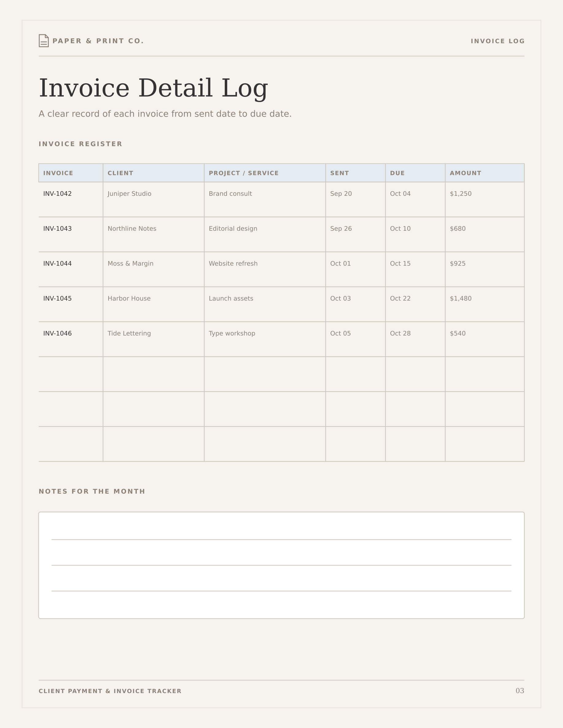Click the NOTES FOR THE MONTH heading

pyautogui.click(x=92, y=491)
